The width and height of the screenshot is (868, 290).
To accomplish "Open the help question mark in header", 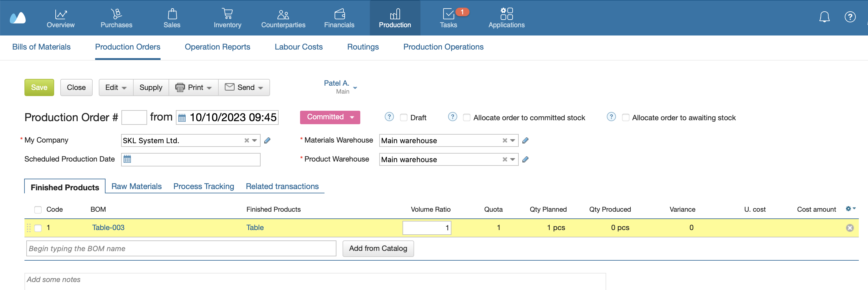I will [850, 17].
